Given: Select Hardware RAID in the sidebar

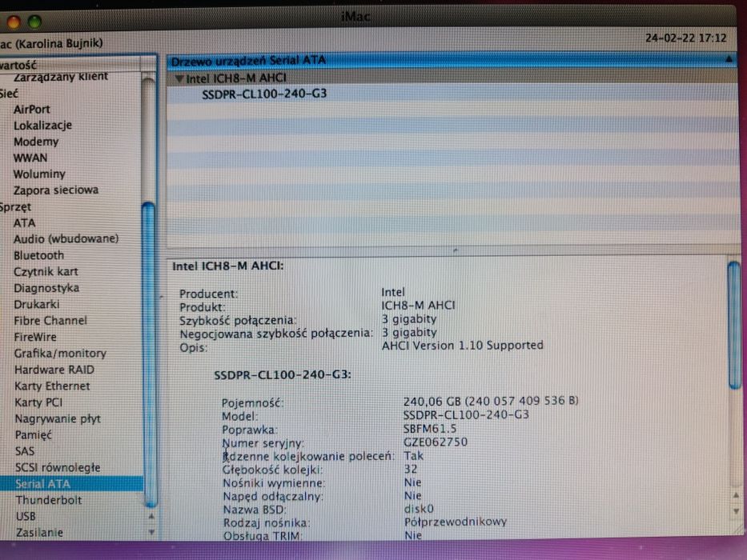Looking at the screenshot, I should pyautogui.click(x=54, y=370).
